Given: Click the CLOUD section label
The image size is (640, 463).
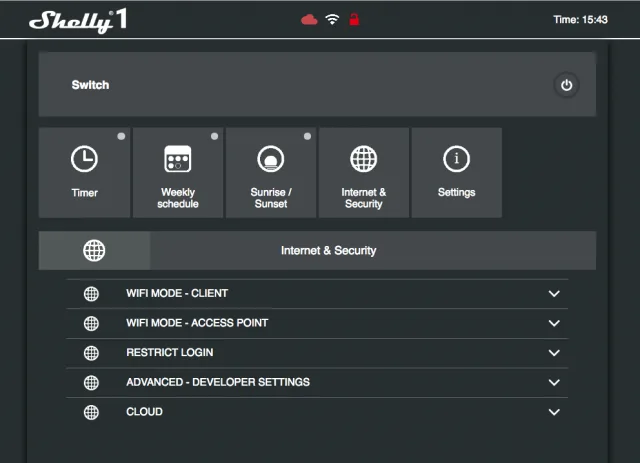Looking at the screenshot, I should tap(144, 412).
